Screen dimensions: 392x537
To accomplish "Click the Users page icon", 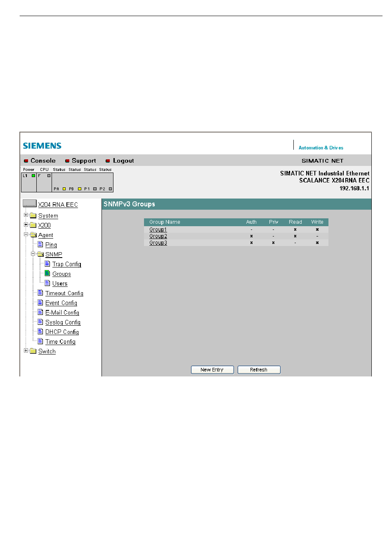I will point(47,283).
